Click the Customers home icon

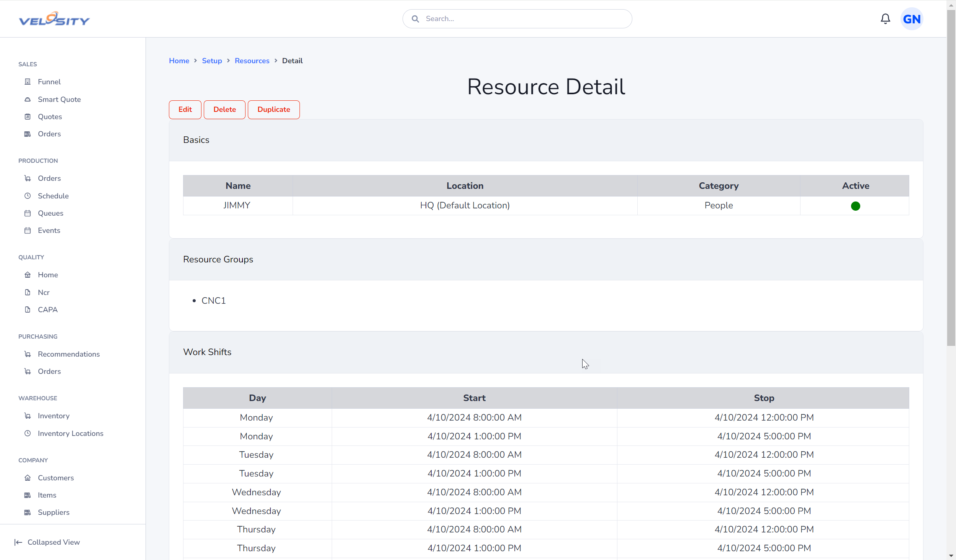tap(28, 478)
